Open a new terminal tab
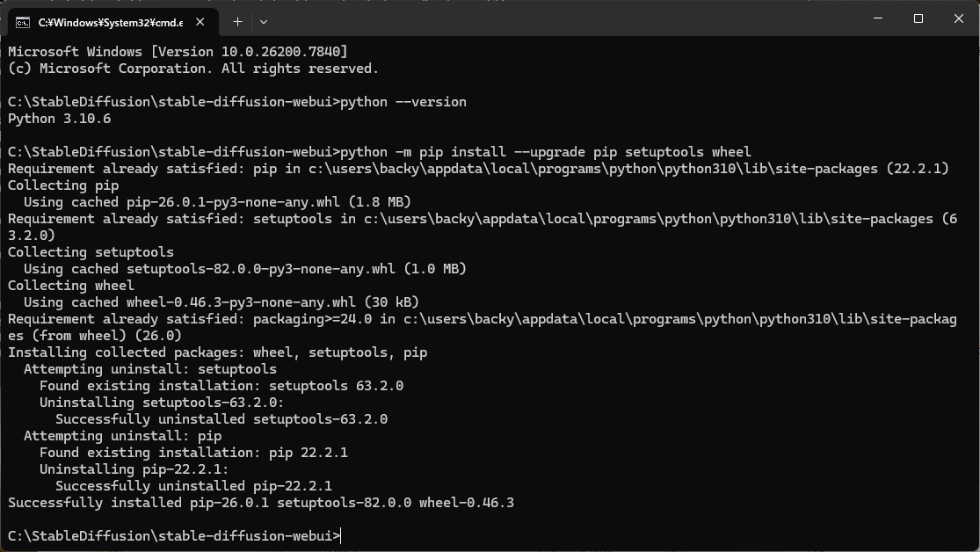 pos(237,22)
